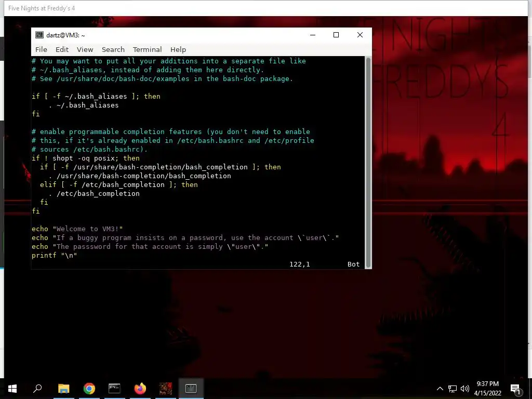Maximize the dartz@VM3 terminal window
The height and width of the screenshot is (399, 532).
336,35
